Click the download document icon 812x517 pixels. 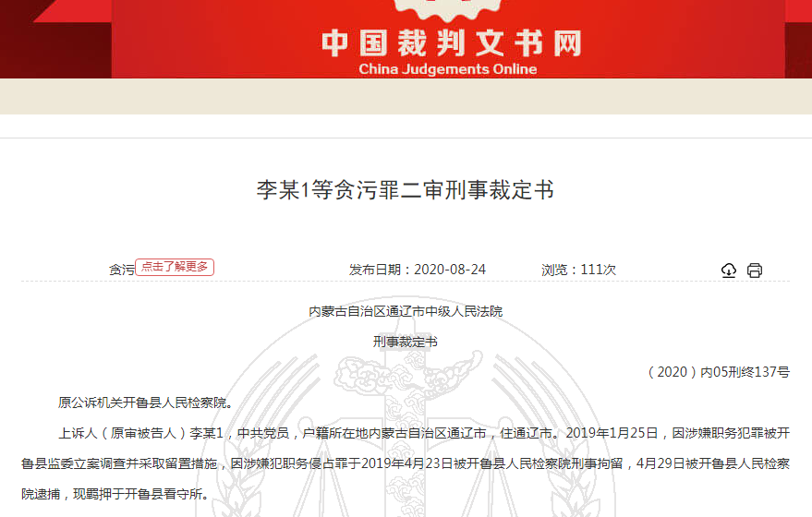tap(729, 271)
